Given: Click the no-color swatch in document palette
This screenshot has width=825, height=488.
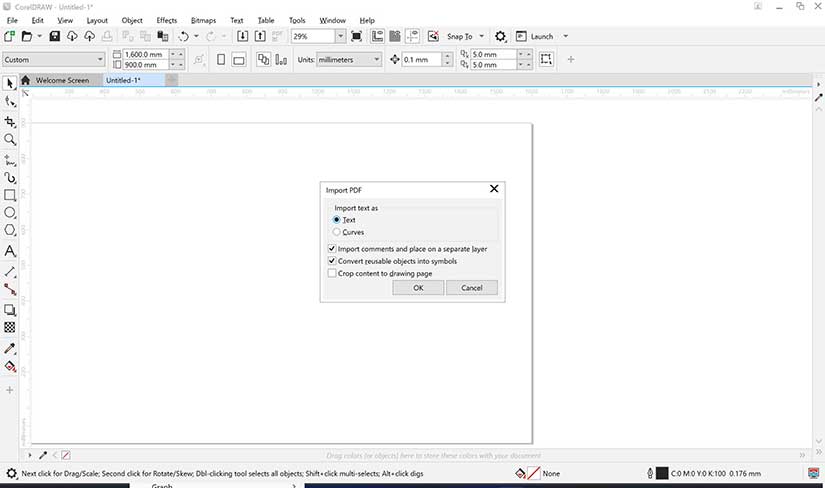Looking at the screenshot, I should [x=66, y=455].
